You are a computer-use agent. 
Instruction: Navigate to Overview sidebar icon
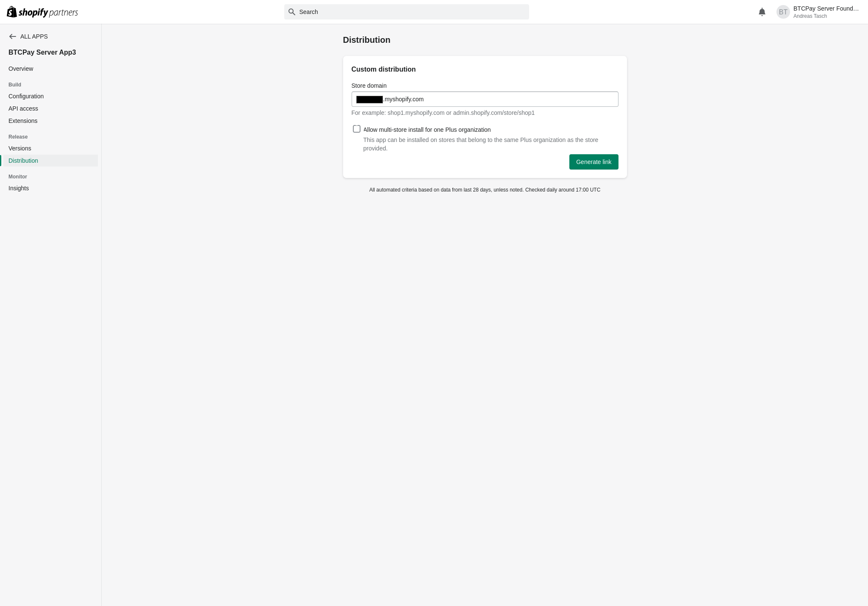(20, 69)
